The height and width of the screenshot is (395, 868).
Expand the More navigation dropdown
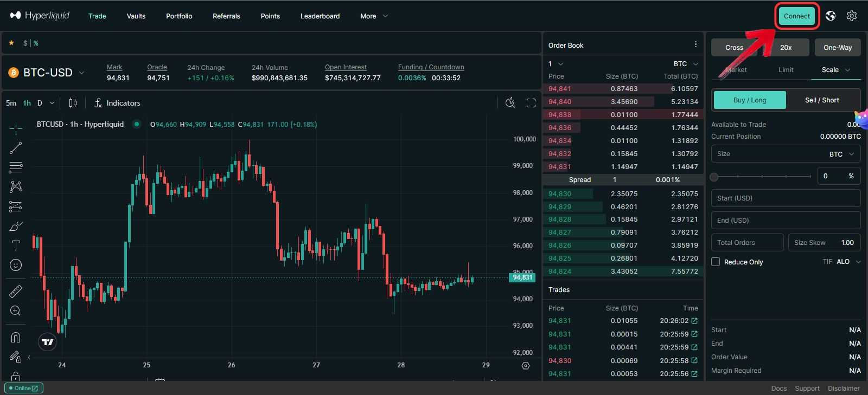374,16
